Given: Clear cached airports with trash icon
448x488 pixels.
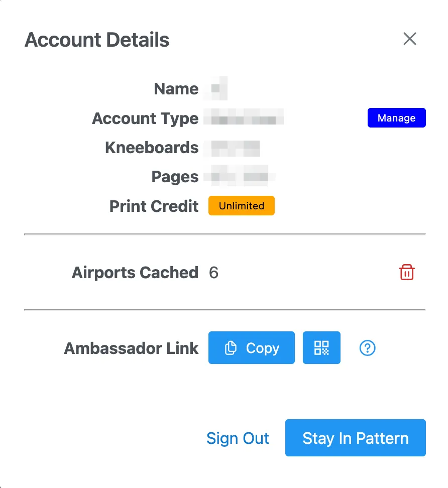Looking at the screenshot, I should coord(406,273).
